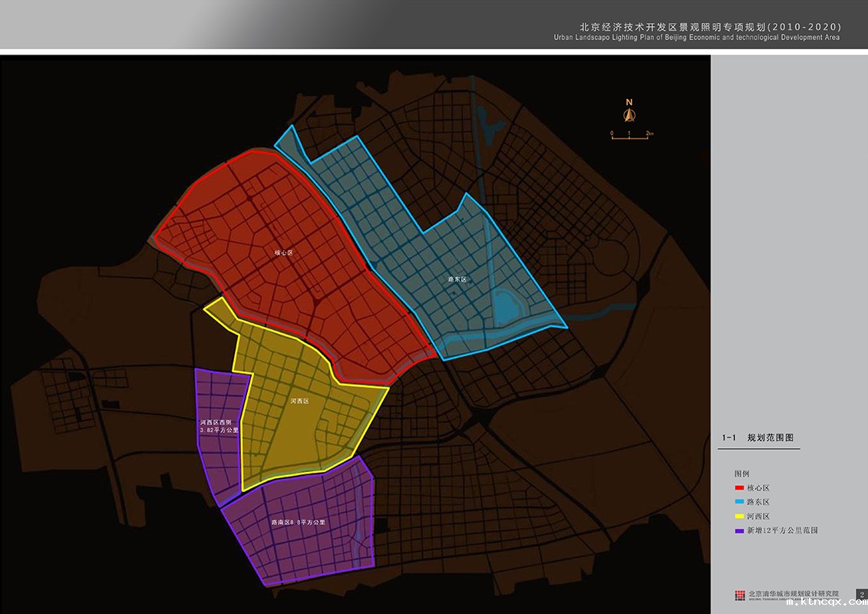Click the north arrow compass icon
The image size is (868, 614).
629,112
